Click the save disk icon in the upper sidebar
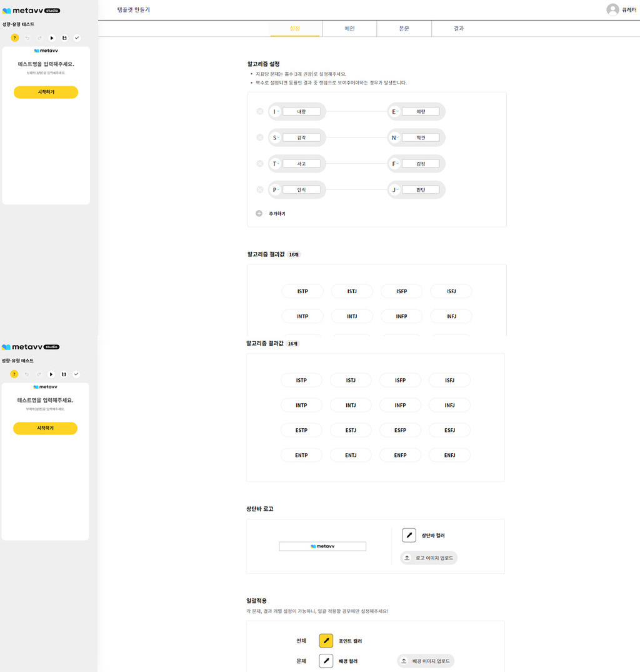 pos(64,38)
